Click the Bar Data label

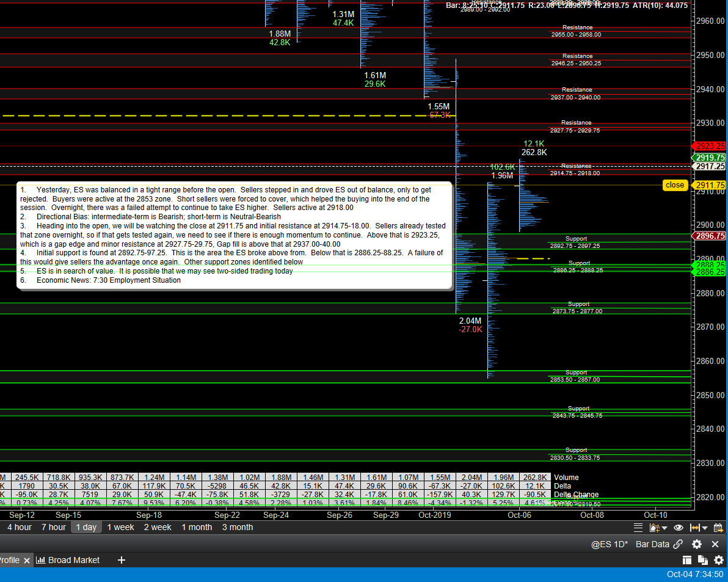pos(652,544)
